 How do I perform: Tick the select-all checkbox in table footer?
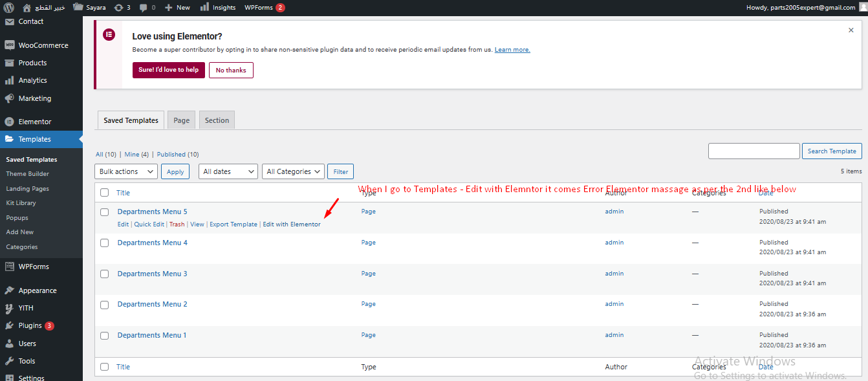coord(104,367)
